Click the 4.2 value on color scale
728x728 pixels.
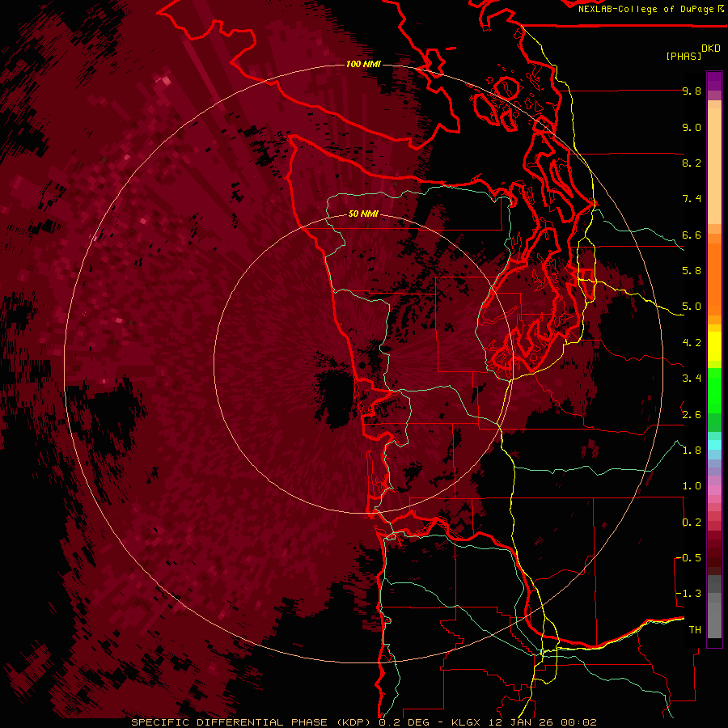tap(692, 343)
